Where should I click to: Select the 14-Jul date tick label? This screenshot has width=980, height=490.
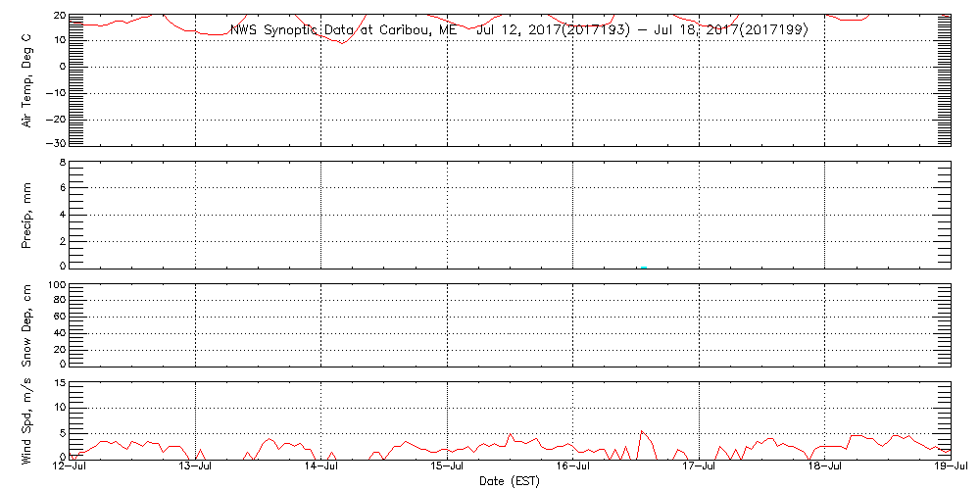click(x=321, y=467)
